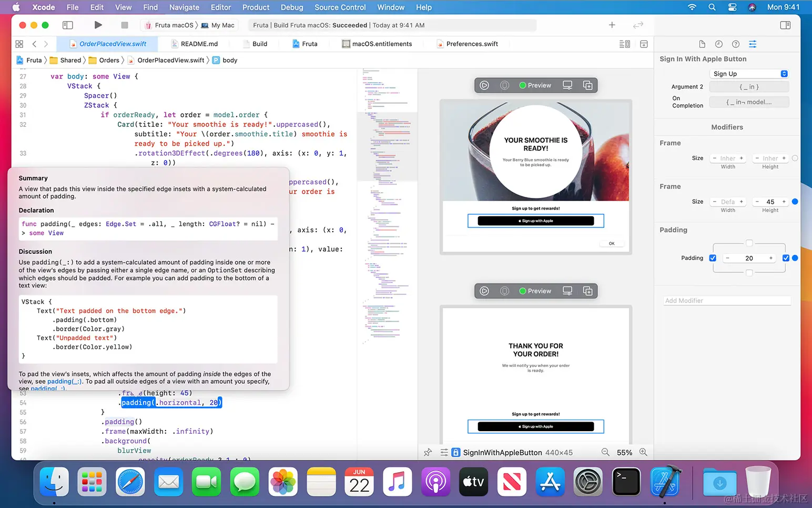Click the Add Modifier field
The image size is (812, 508).
pyautogui.click(x=727, y=300)
